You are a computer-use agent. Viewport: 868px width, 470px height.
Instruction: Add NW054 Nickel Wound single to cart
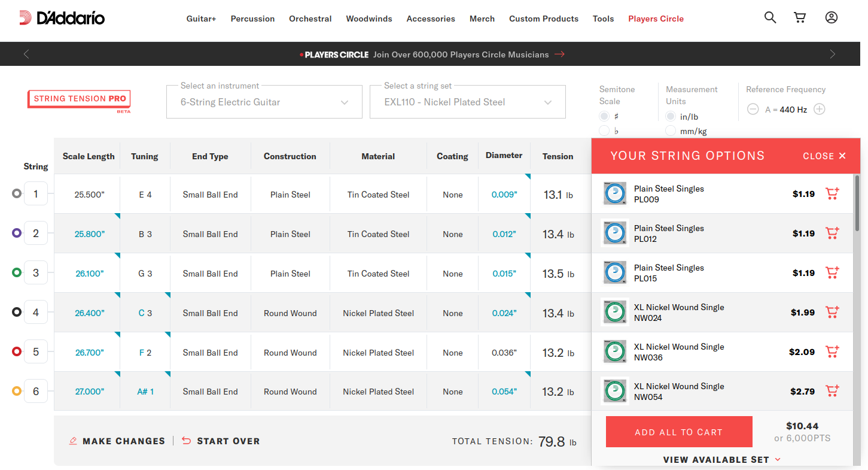832,391
